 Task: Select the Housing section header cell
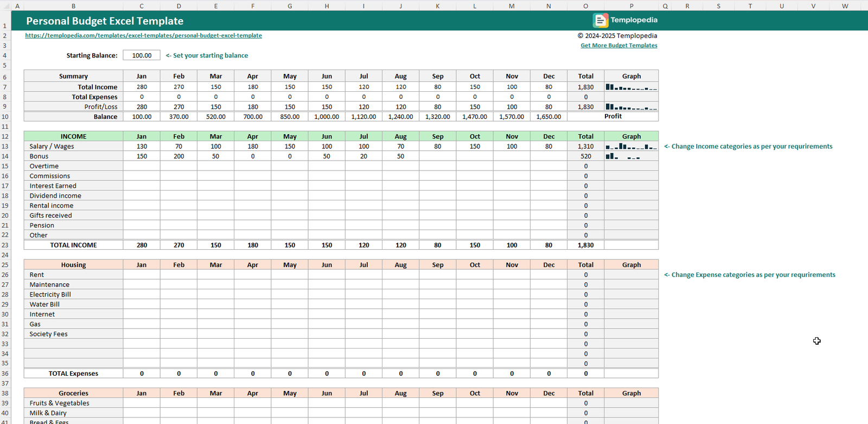coord(73,265)
